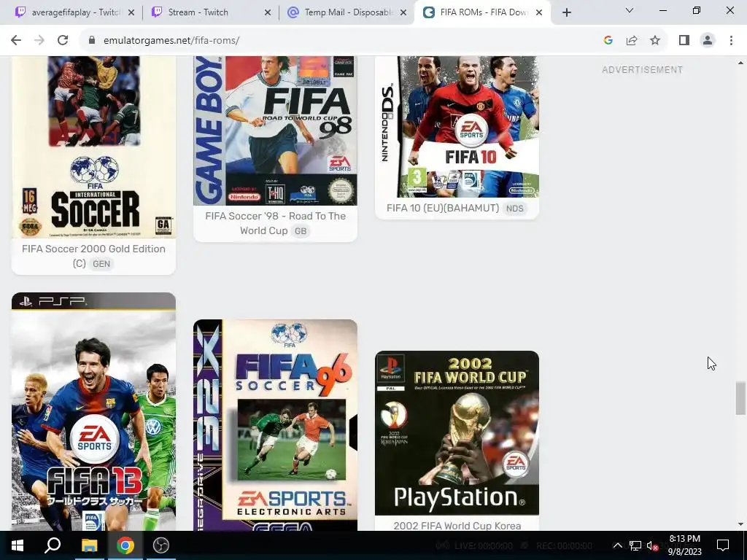Open FIFA 10 (EU)(BAHAMUT) link
This screenshot has width=747, height=560.
click(x=443, y=208)
